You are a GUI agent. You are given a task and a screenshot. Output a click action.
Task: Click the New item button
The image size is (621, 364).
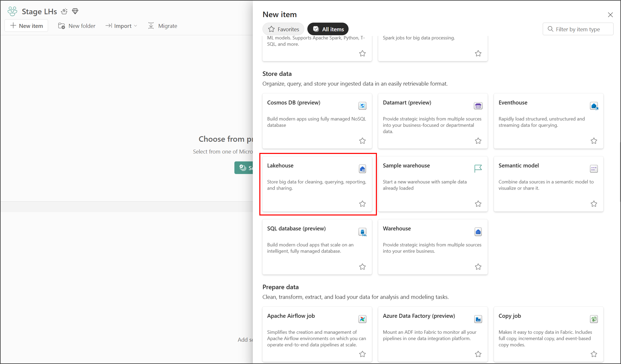[26, 26]
